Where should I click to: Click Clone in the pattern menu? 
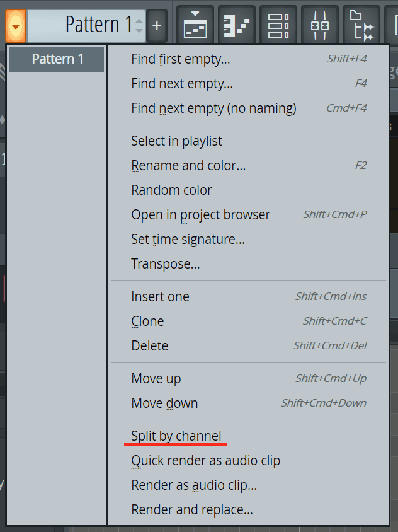147,321
